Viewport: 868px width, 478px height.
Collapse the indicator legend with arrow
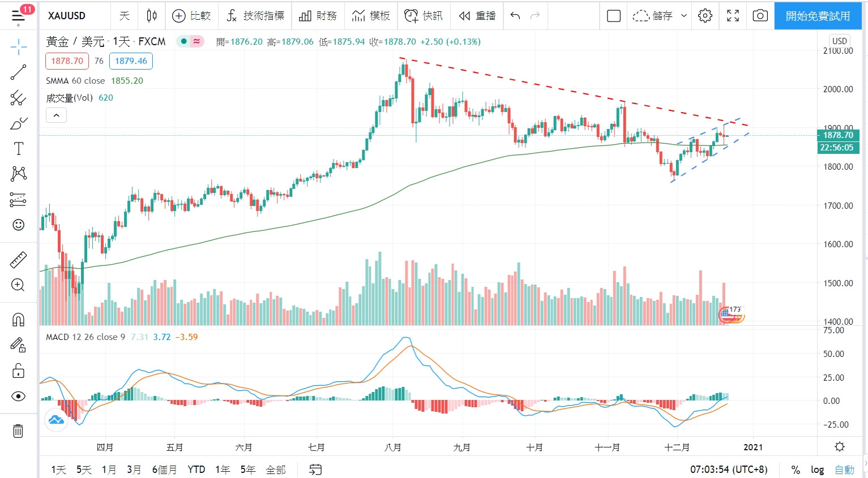56,115
